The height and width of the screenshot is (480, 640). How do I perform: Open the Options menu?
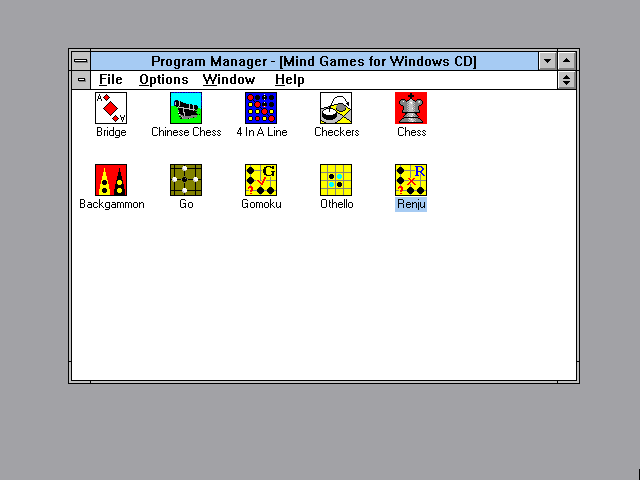tap(164, 80)
